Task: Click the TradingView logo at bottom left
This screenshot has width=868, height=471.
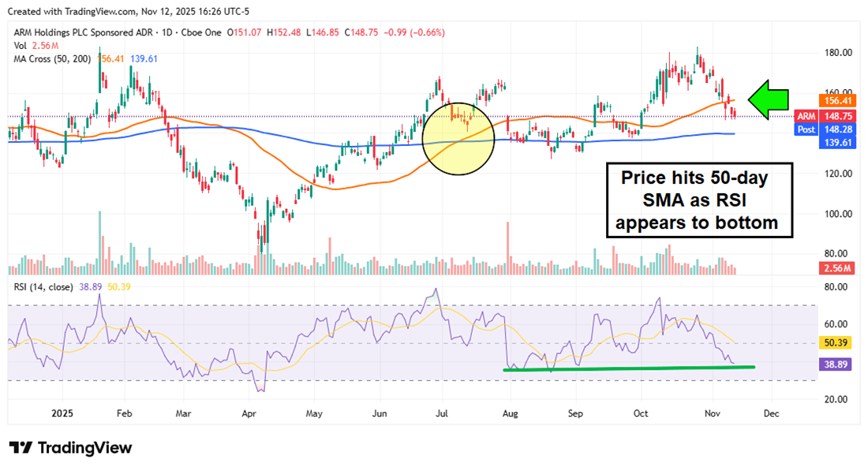Action: (x=70, y=447)
